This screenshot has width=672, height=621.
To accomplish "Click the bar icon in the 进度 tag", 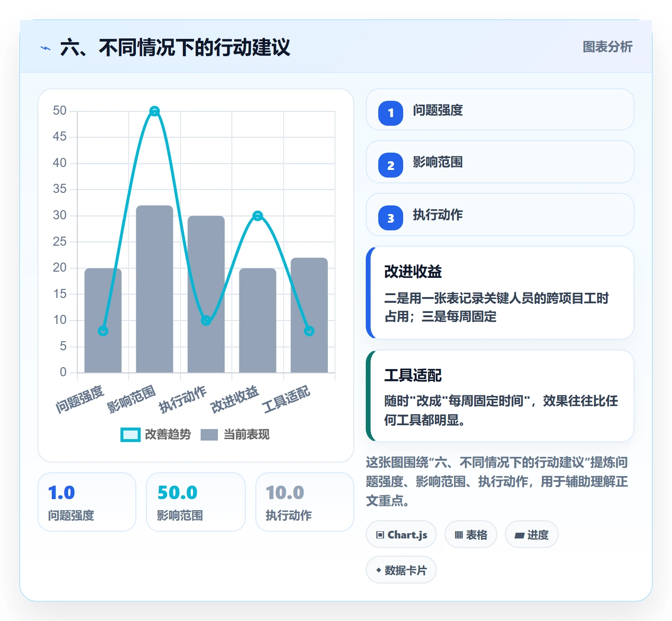I will (519, 535).
